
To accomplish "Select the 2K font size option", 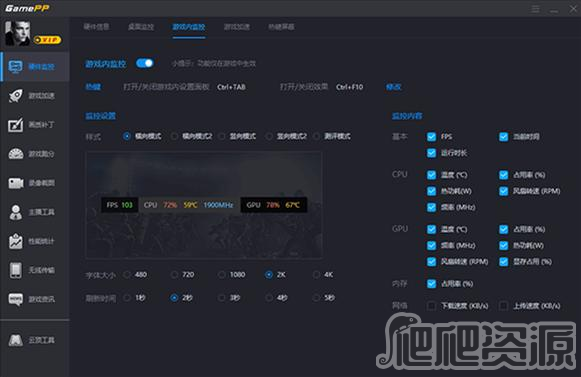I will click(269, 275).
